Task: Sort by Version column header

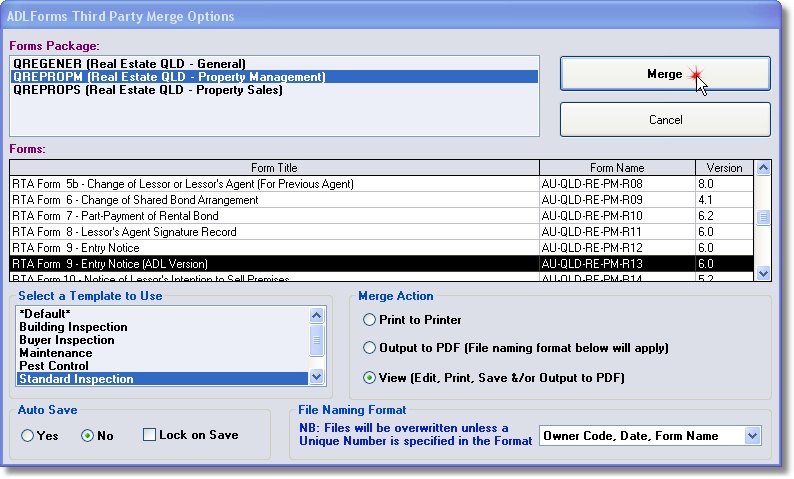Action: pos(724,168)
